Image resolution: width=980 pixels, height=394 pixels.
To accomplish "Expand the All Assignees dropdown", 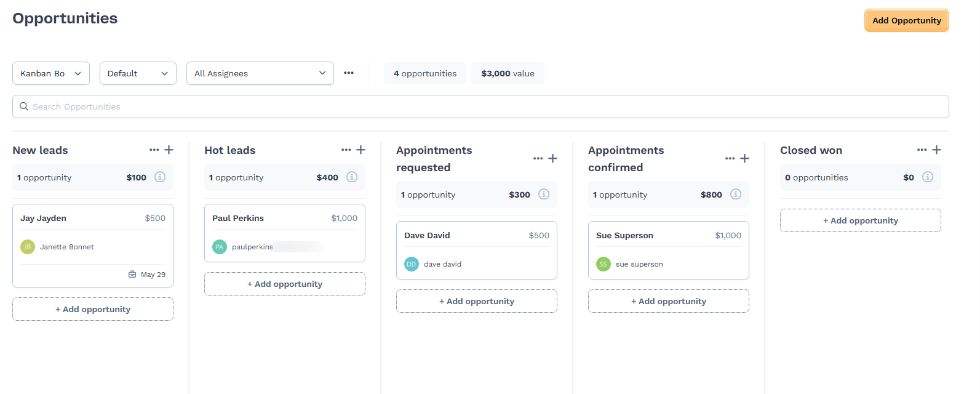I will [260, 73].
